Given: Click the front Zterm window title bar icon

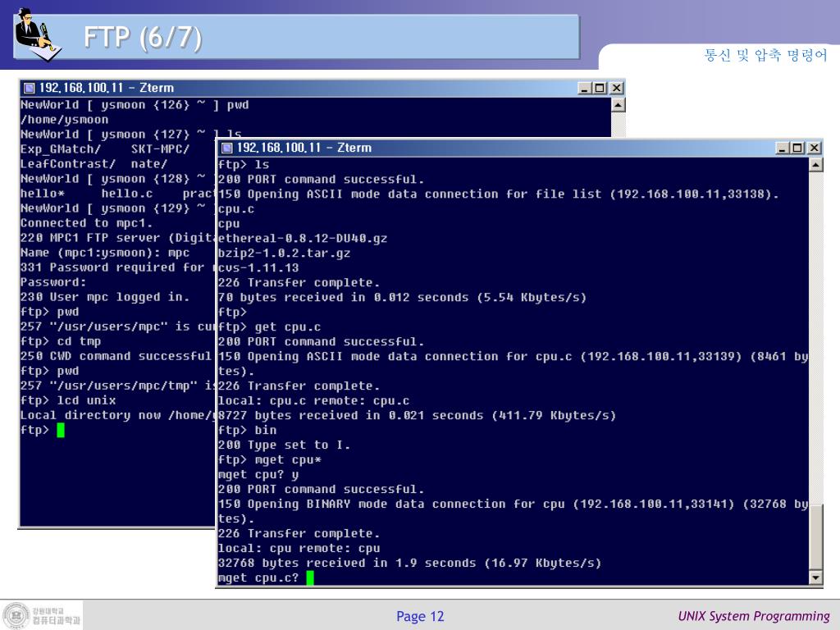Looking at the screenshot, I should pyautogui.click(x=227, y=148).
